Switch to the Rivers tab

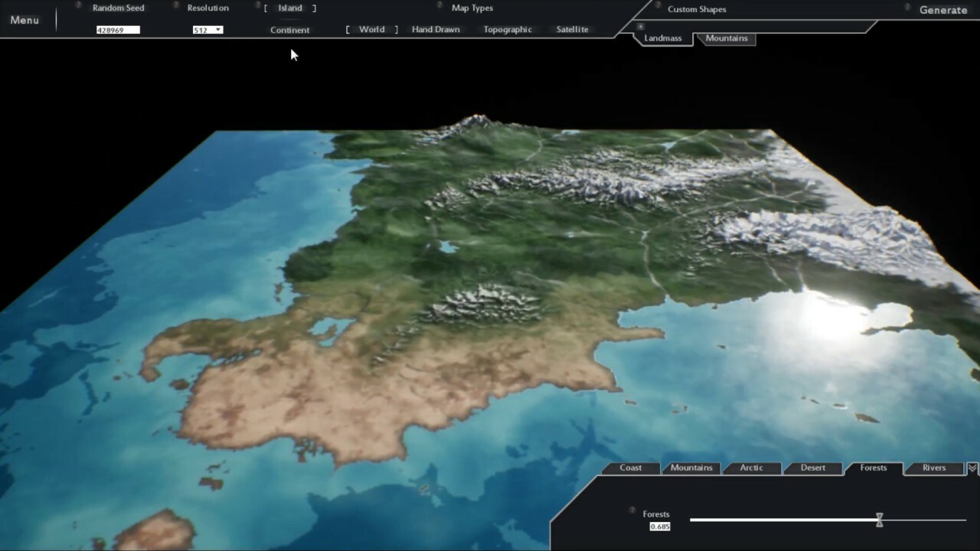933,468
